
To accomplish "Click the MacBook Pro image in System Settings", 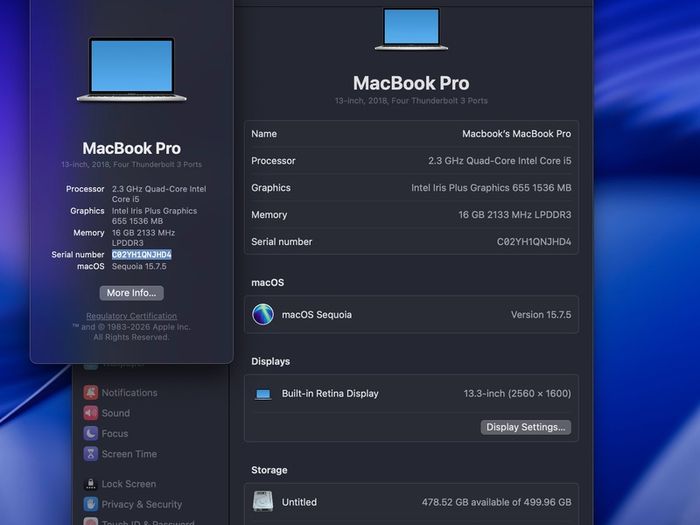I will [x=411, y=29].
